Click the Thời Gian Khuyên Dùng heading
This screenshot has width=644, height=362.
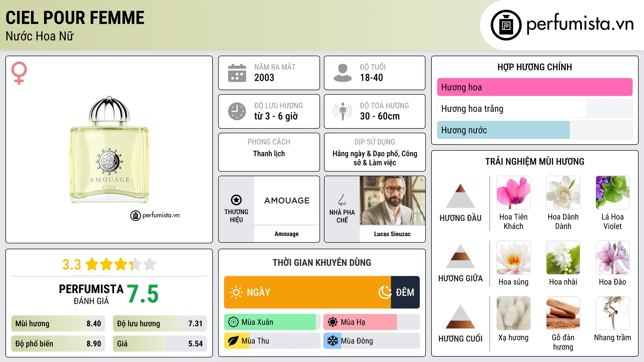point(322,262)
